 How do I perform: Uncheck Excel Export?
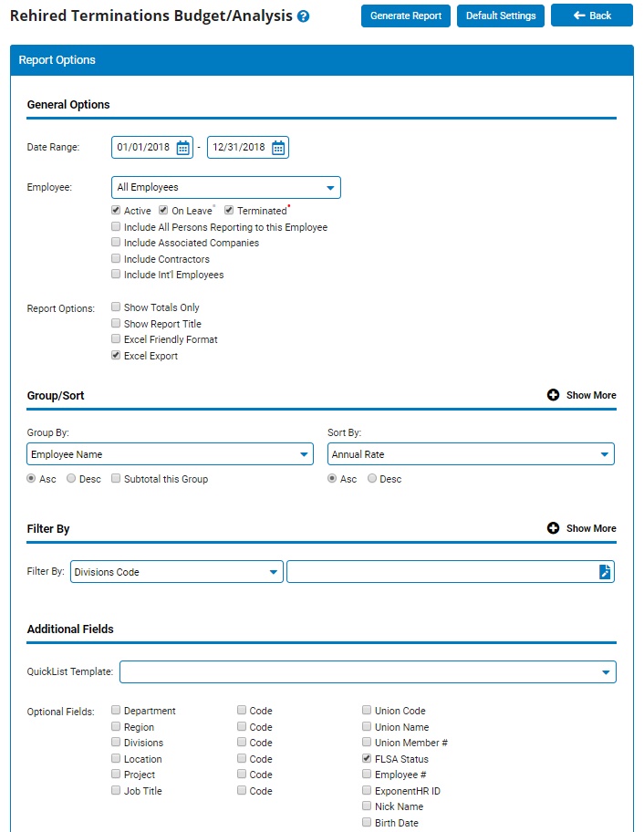pos(116,355)
